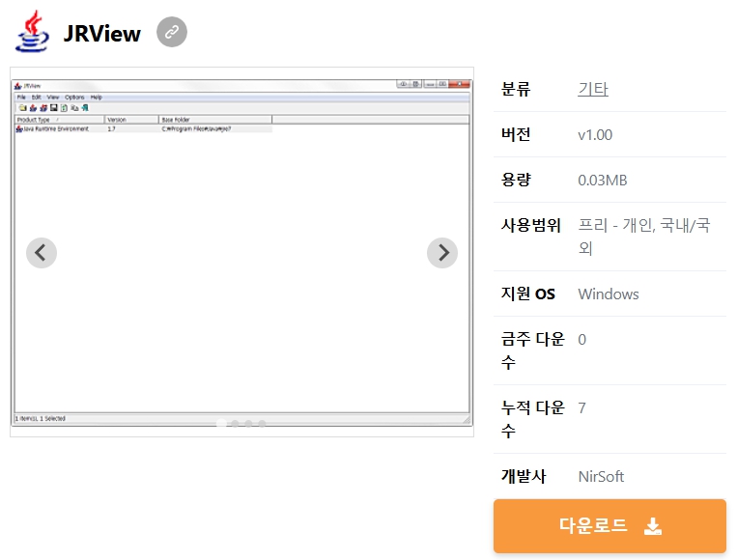This screenshot has width=737, height=560.
Task: Copy the page link with the chain icon
Action: (x=172, y=32)
